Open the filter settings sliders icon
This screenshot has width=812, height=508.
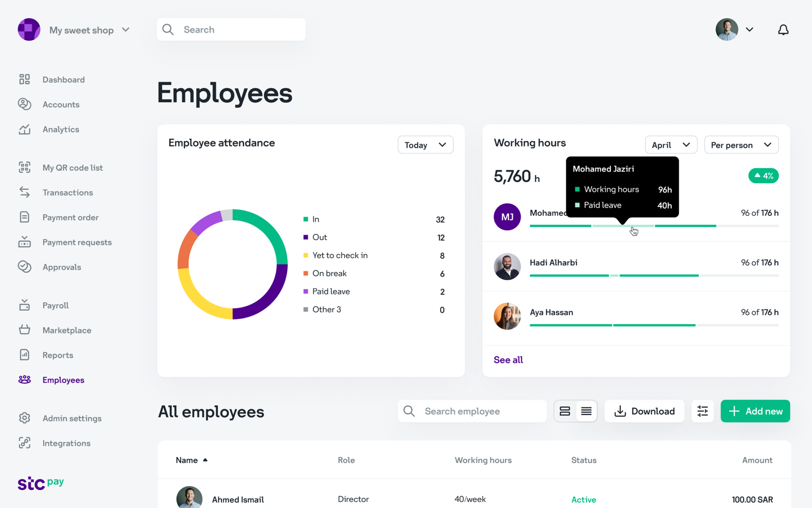coord(702,411)
